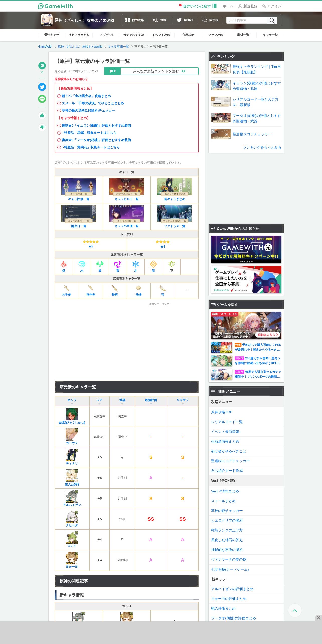
Task: Focus the サイト内検索 search field
Action: point(247,20)
